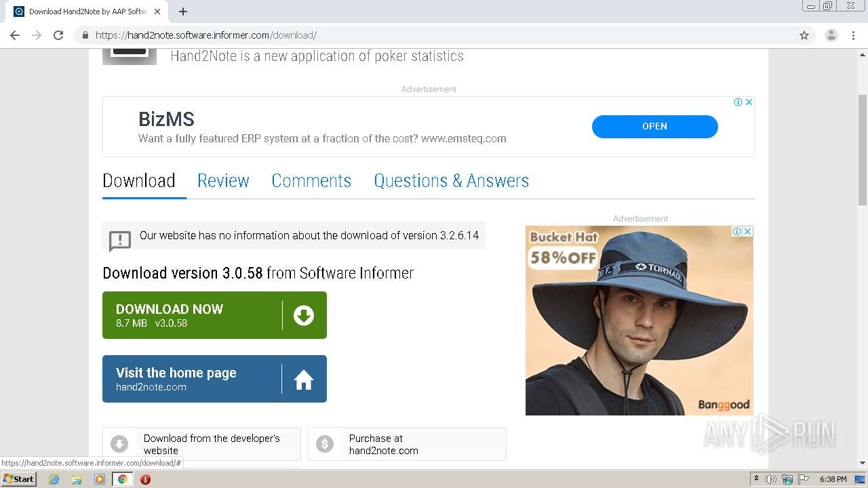
Task: Open Windows Explorer folder from taskbar
Action: click(x=77, y=479)
